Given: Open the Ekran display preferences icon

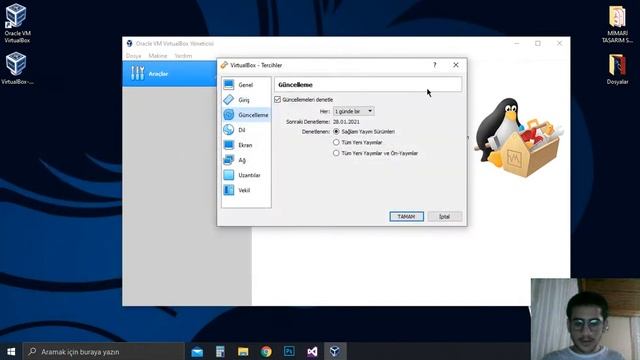Looking at the screenshot, I should point(229,145).
